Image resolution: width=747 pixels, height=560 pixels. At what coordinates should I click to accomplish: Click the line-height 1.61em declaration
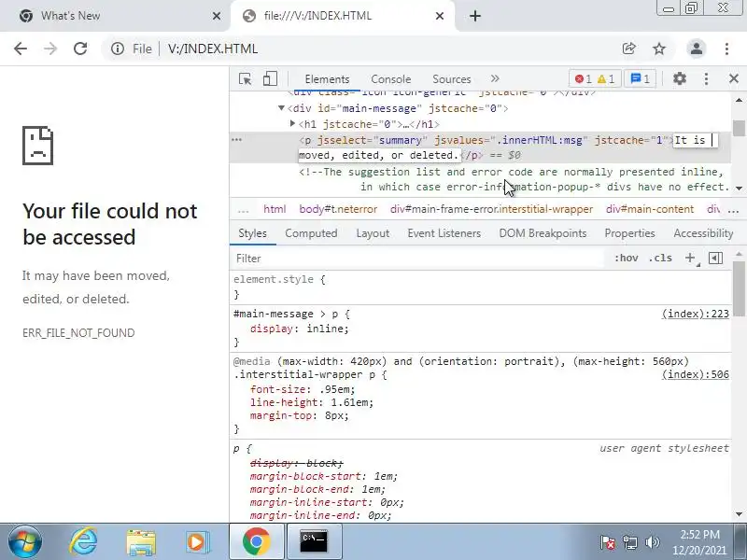(312, 402)
